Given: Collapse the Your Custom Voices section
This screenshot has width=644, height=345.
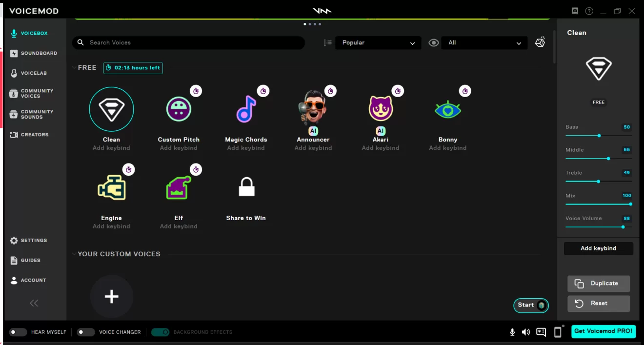Looking at the screenshot, I should 74,254.
